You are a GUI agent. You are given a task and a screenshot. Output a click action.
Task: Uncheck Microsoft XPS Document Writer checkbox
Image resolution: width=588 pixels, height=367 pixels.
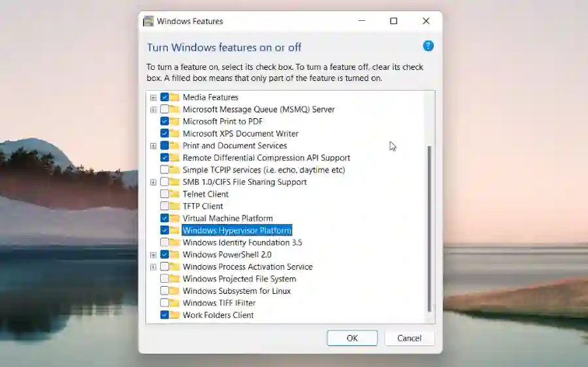click(164, 133)
